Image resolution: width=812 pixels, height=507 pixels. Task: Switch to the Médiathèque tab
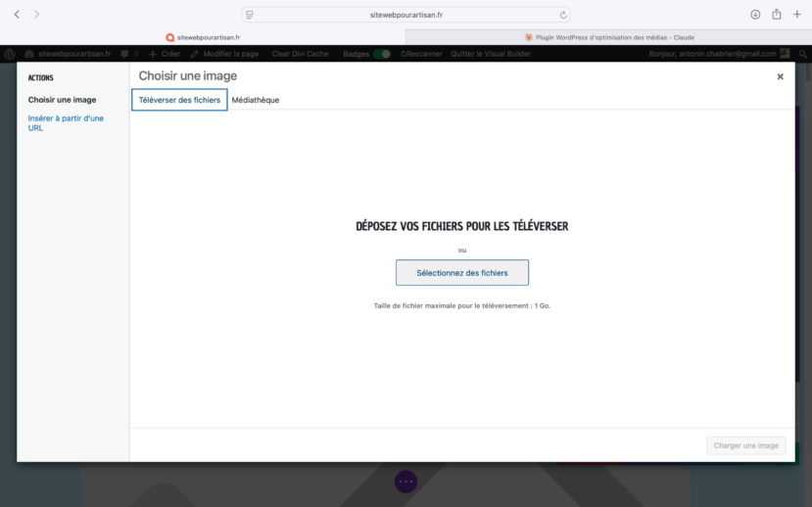(x=256, y=100)
